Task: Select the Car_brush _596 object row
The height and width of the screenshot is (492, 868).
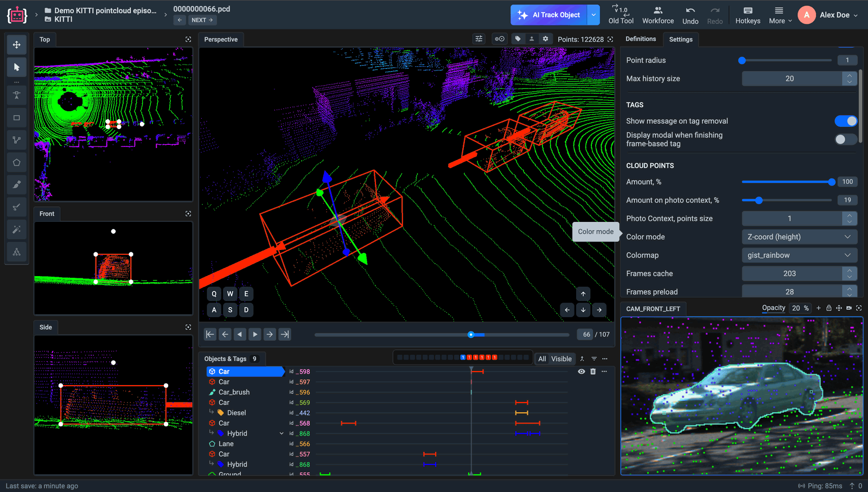Action: (x=388, y=392)
